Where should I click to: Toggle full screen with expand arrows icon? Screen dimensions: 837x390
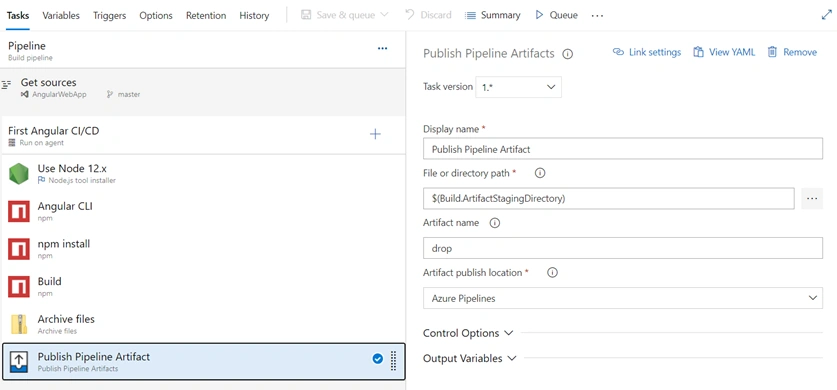pos(826,15)
